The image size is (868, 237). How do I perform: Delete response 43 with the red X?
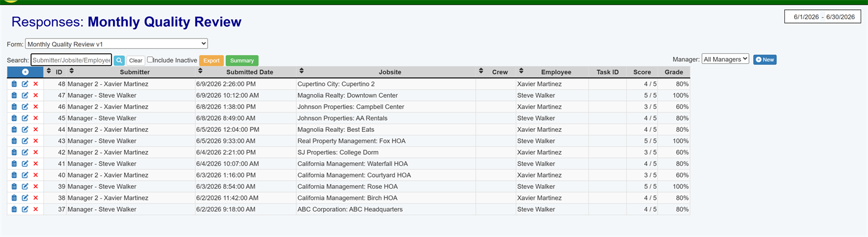[35, 141]
